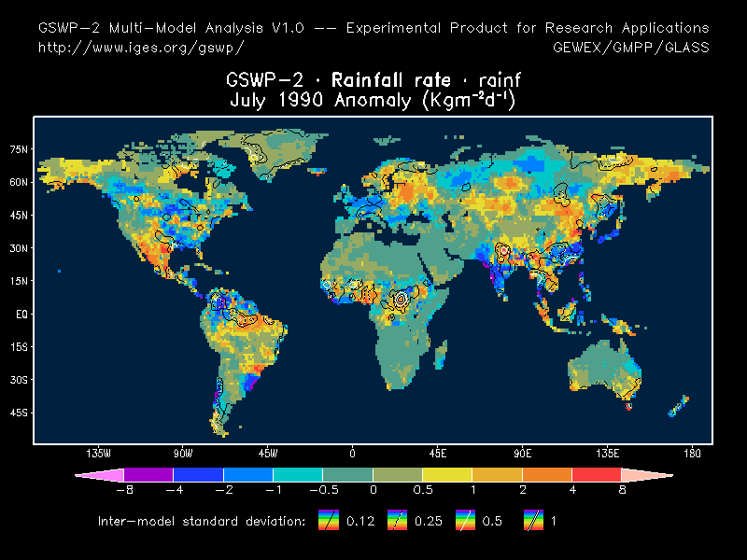Click the yellow color bar segment between 0.5 and 1
The height and width of the screenshot is (560, 747).
tap(447, 475)
